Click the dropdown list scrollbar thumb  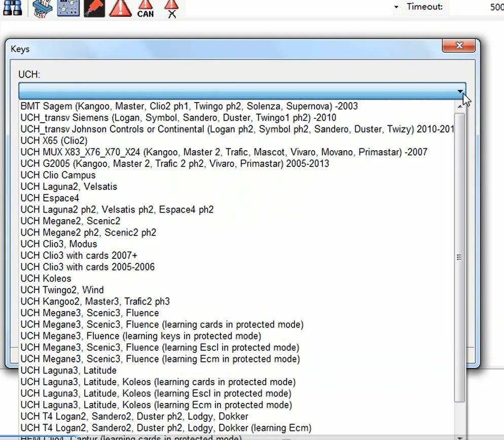point(460,257)
